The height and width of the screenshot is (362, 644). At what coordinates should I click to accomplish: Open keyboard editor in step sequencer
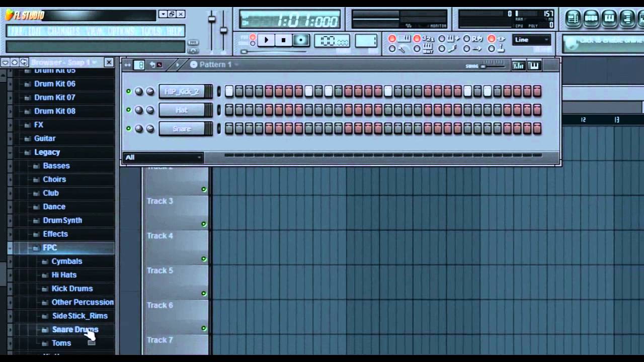click(x=534, y=65)
